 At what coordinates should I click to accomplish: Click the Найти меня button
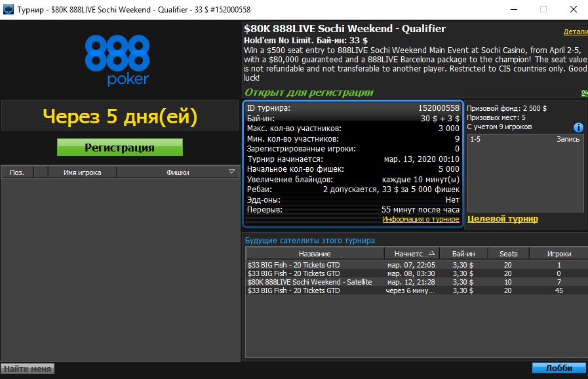pos(28,369)
